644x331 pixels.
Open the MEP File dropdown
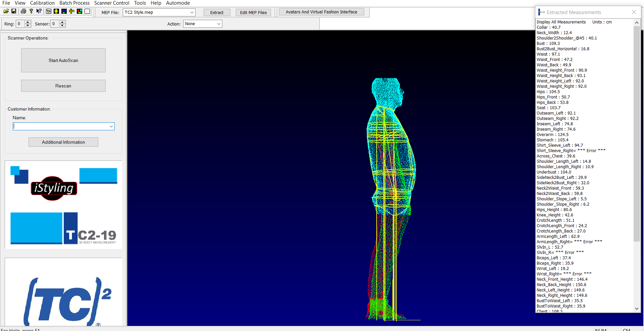192,12
